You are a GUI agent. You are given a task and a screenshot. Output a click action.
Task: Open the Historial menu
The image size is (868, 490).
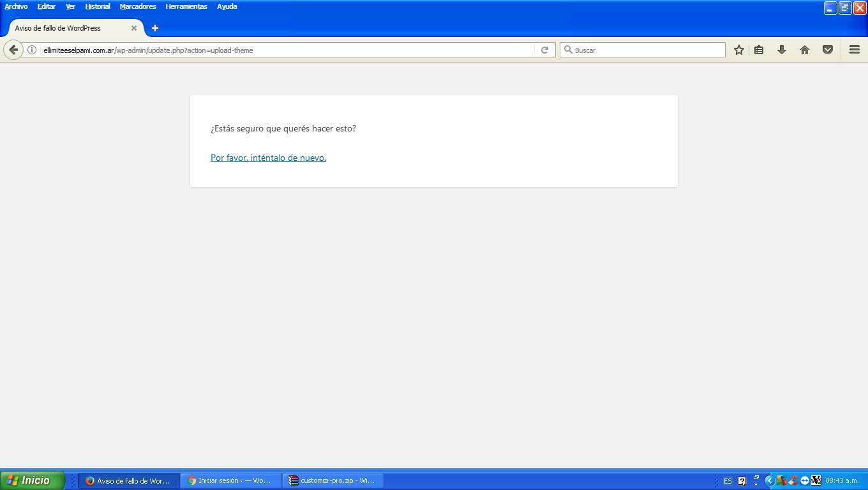98,6
